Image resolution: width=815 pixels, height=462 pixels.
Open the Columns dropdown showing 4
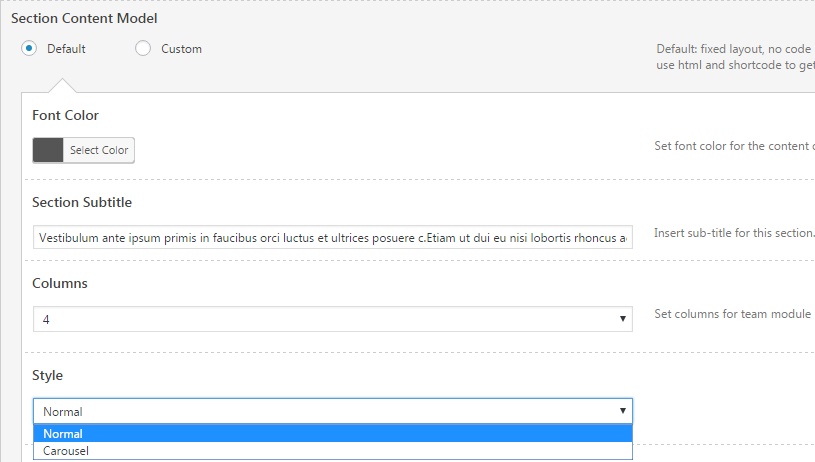pos(333,319)
